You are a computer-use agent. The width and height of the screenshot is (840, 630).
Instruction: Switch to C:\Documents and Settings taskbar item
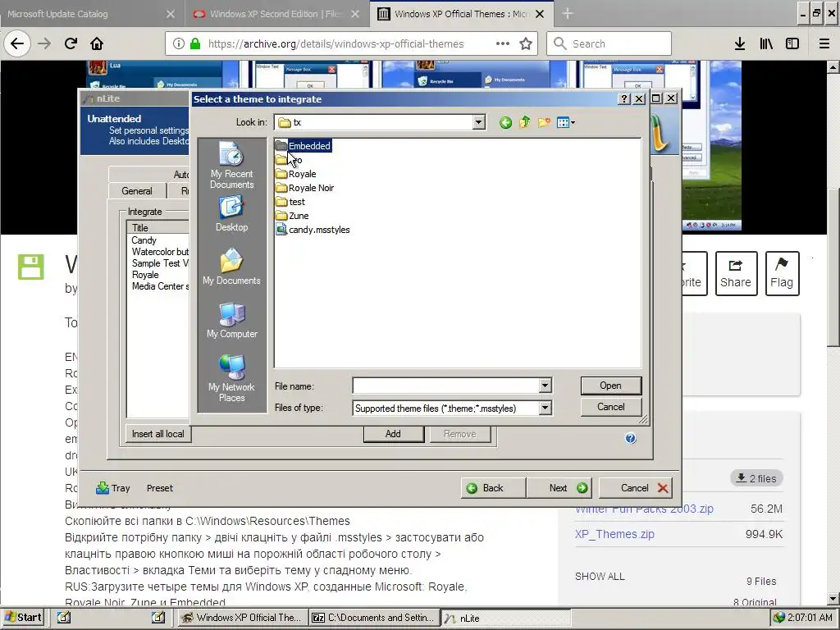pos(374,618)
